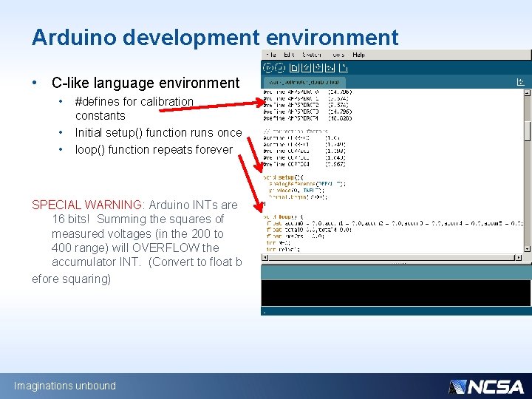This screenshot has height=399, width=532.
Task: Open the Sketch menu in Arduino IDE
Action: pos(312,54)
